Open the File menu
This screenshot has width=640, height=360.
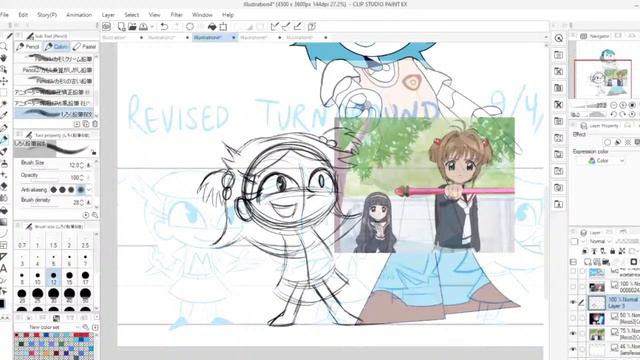[4, 15]
